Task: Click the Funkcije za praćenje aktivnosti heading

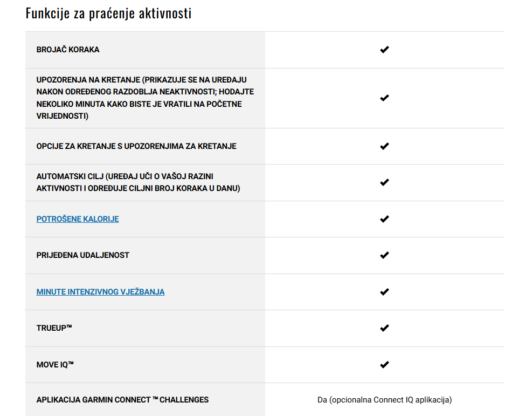Action: point(108,13)
